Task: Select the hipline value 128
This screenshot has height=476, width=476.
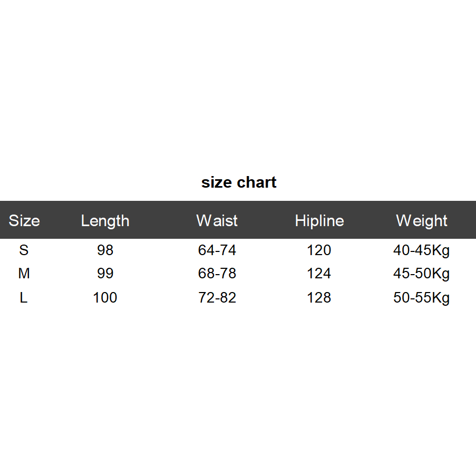Action: point(319,298)
